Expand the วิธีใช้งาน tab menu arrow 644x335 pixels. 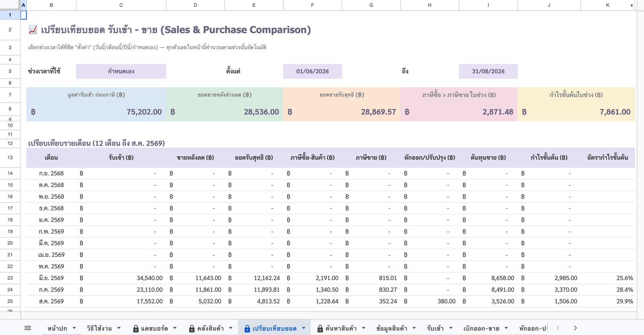119,328
